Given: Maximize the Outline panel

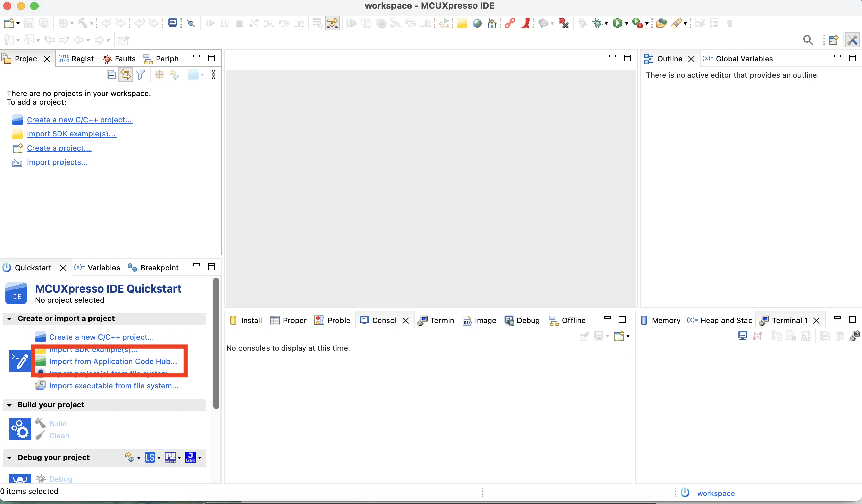Looking at the screenshot, I should point(853,58).
